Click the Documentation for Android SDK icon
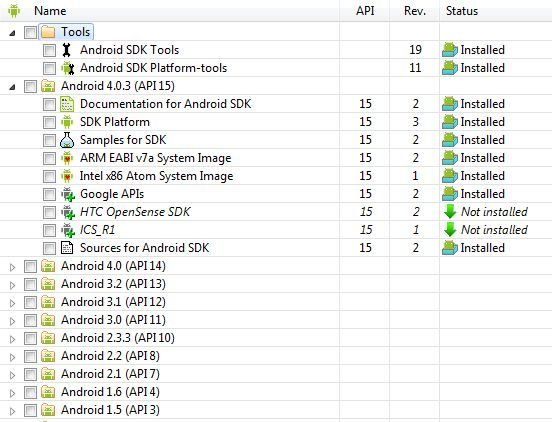Screen dimensions: 552x422 pyautogui.click(x=67, y=104)
